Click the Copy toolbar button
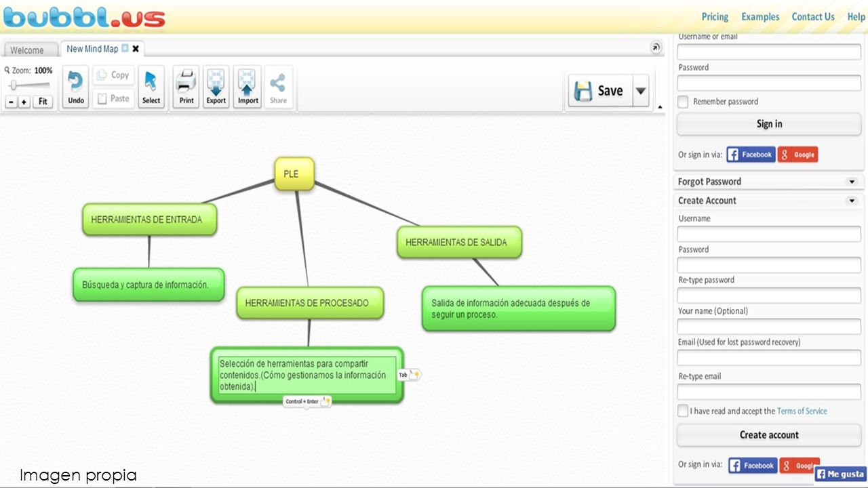This screenshot has height=488, width=868. point(113,75)
